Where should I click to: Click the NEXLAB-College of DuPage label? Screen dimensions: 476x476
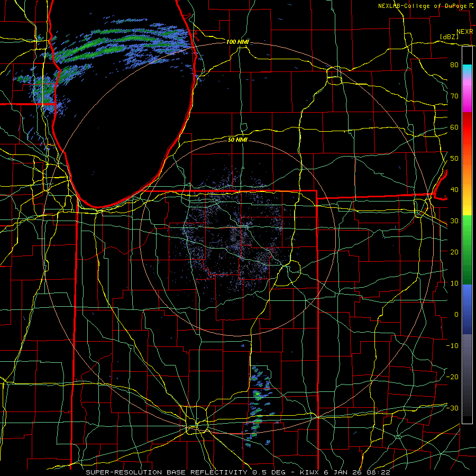pyautogui.click(x=423, y=6)
